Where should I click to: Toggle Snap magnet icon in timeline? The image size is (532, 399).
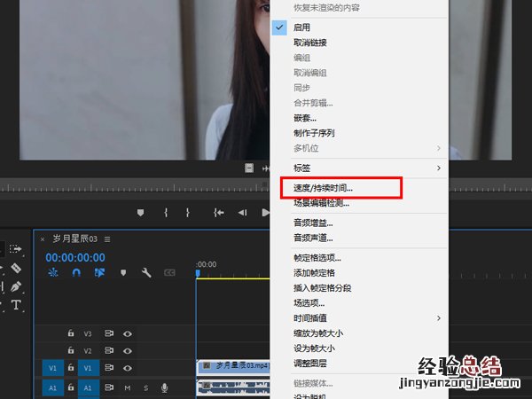(x=76, y=273)
